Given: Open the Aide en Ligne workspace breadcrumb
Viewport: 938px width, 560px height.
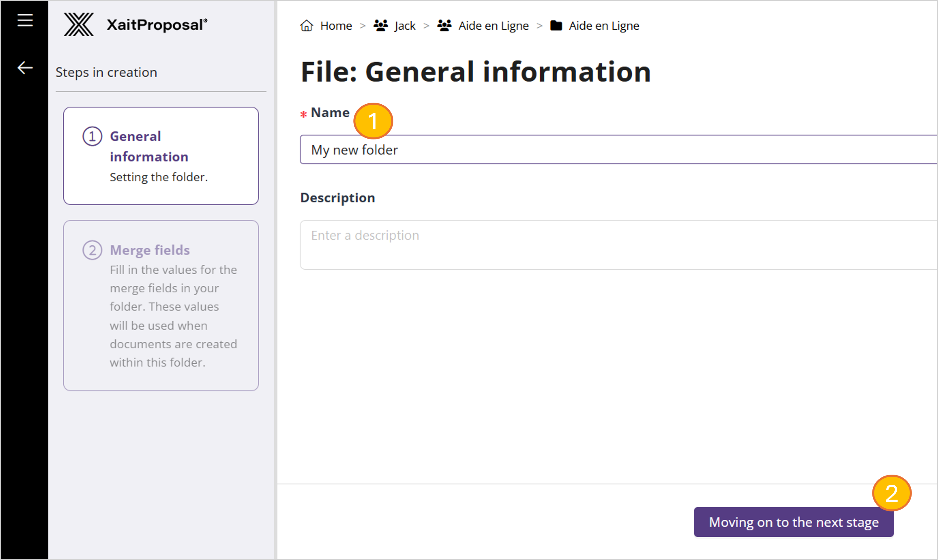Looking at the screenshot, I should 493,26.
